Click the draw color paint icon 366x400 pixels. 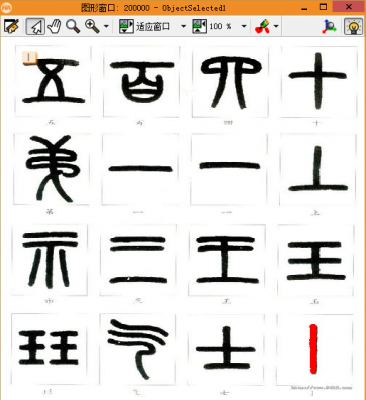(x=262, y=26)
